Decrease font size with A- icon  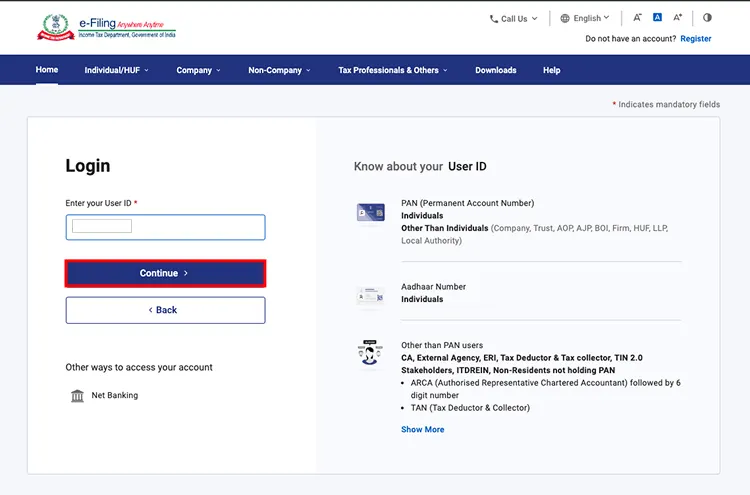point(637,18)
